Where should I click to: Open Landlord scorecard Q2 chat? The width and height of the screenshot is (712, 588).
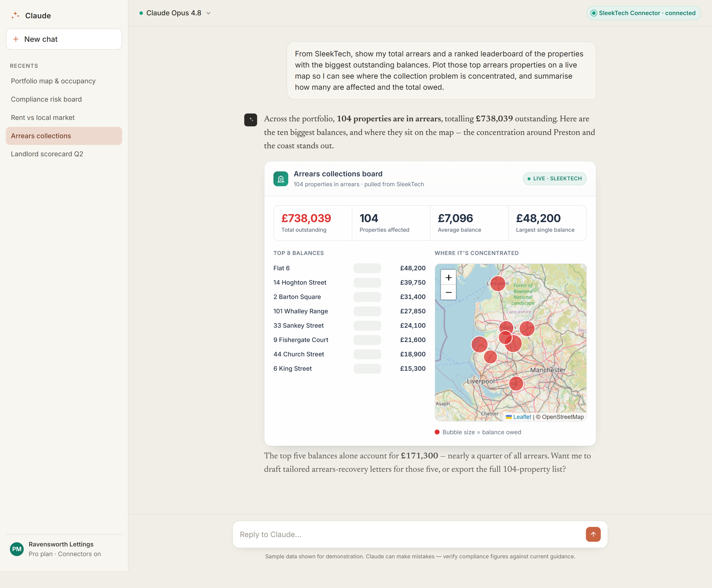64,154
